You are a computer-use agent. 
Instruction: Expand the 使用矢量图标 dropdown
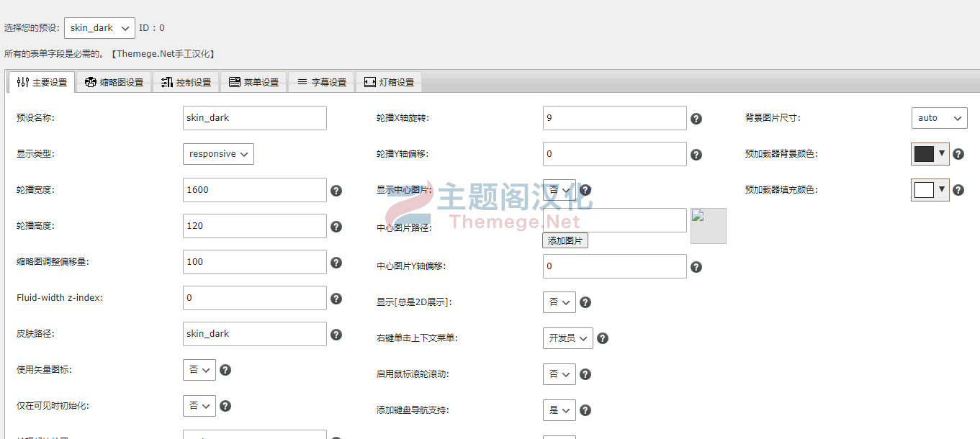pyautogui.click(x=199, y=370)
